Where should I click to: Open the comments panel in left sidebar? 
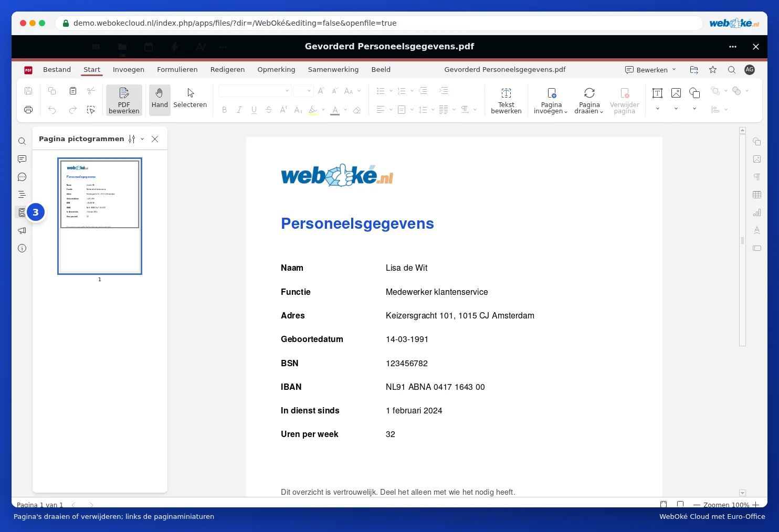point(22,159)
